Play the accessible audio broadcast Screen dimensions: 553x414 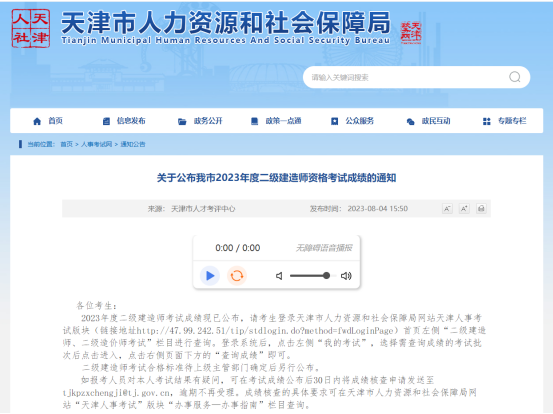click(210, 276)
